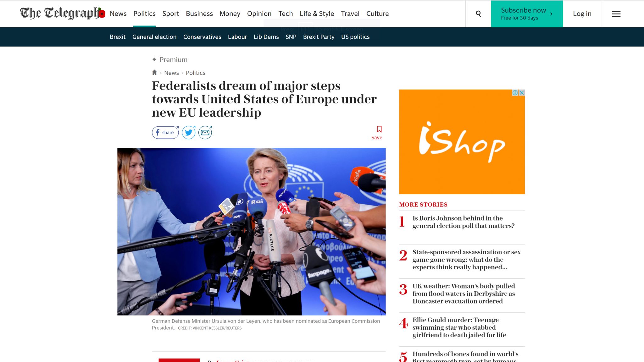The height and width of the screenshot is (362, 644).
Task: Open Ellie Gould murder story link
Action: tap(459, 327)
